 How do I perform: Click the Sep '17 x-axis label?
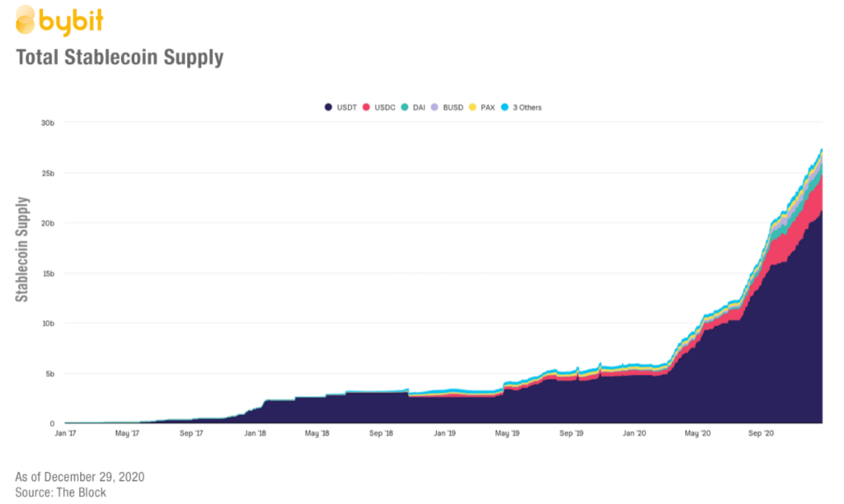191,433
